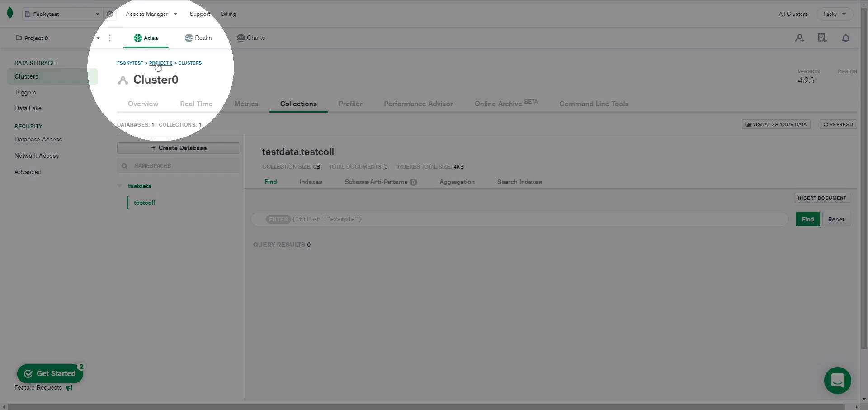Open the project activity feed icon
The height and width of the screenshot is (410, 868).
[822, 38]
